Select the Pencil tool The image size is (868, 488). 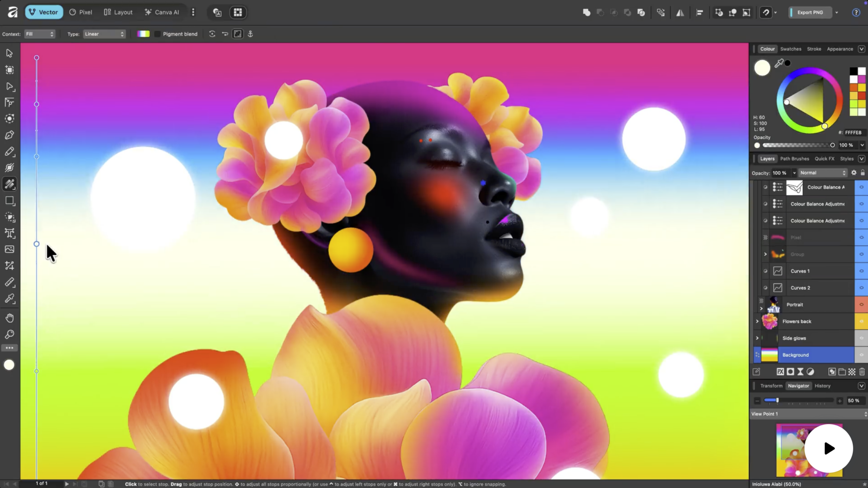pos(10,151)
